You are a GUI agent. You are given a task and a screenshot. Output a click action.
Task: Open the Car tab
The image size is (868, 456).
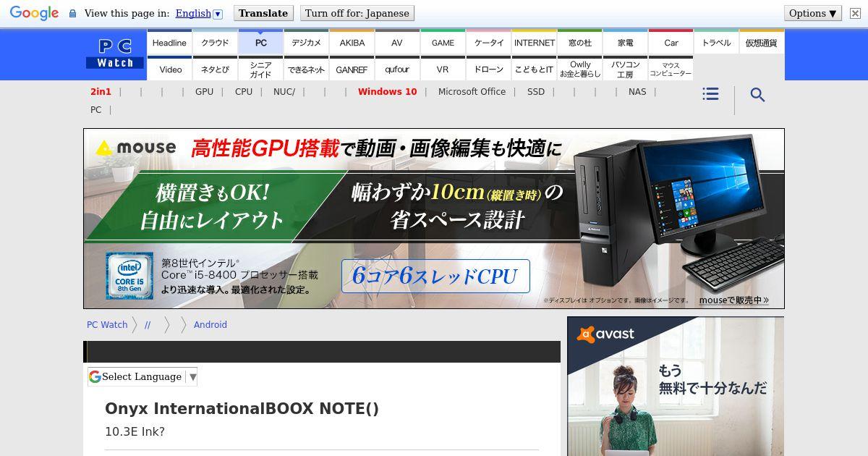(x=671, y=43)
